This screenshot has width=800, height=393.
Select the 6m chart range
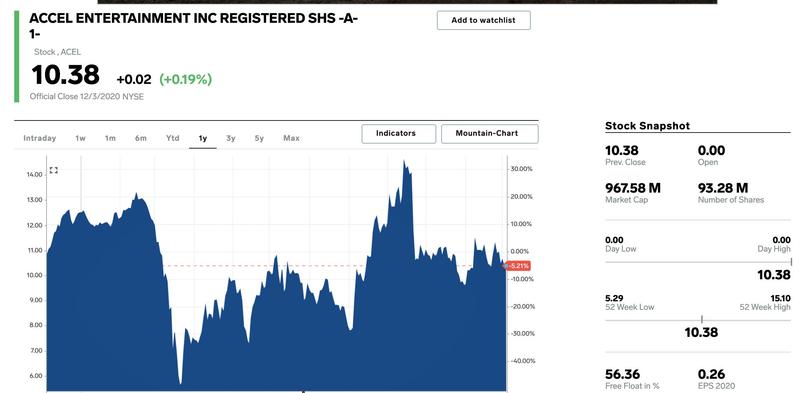141,138
